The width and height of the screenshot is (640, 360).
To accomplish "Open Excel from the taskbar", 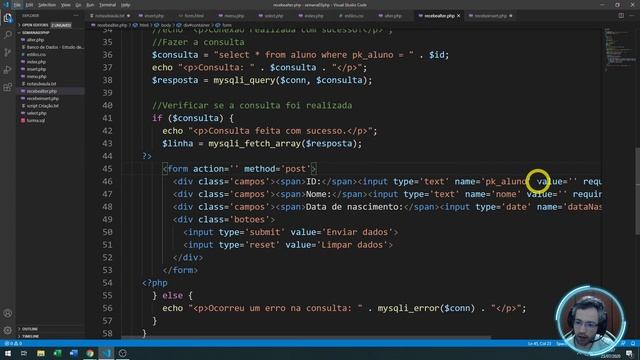I will pos(57,353).
